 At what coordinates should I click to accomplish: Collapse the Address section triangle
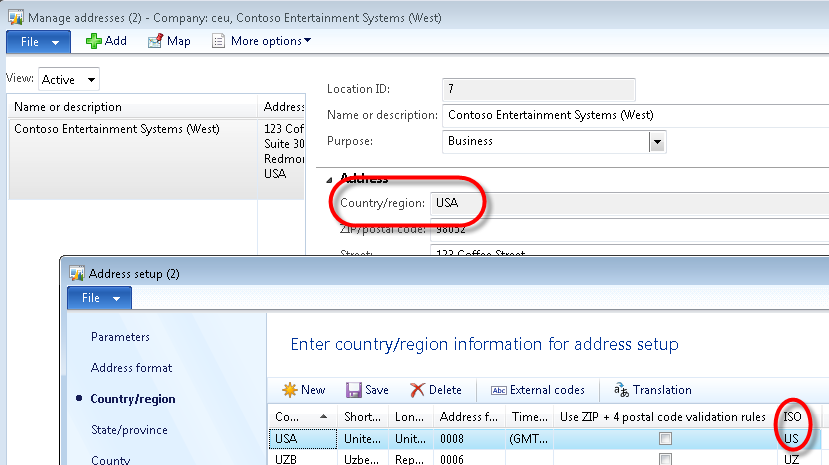329,180
